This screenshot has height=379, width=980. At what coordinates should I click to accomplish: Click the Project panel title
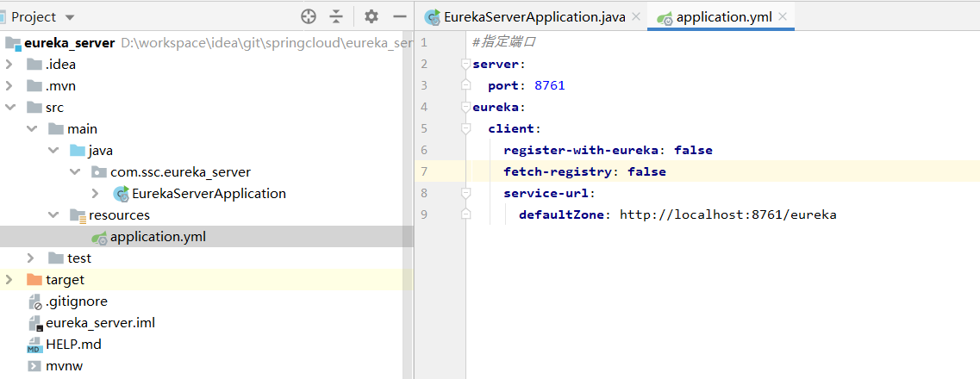click(34, 17)
